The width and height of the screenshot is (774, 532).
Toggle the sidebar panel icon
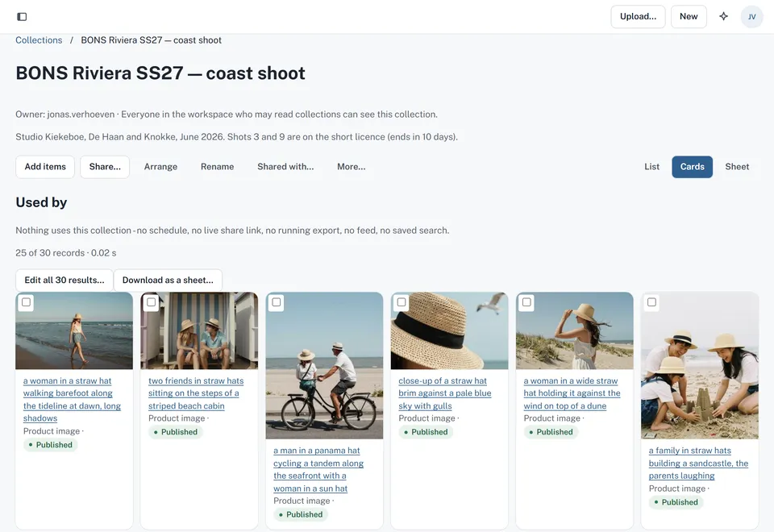point(22,17)
